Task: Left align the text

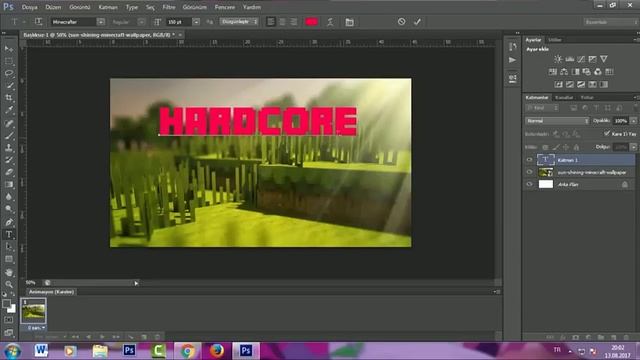Action: (x=270, y=22)
